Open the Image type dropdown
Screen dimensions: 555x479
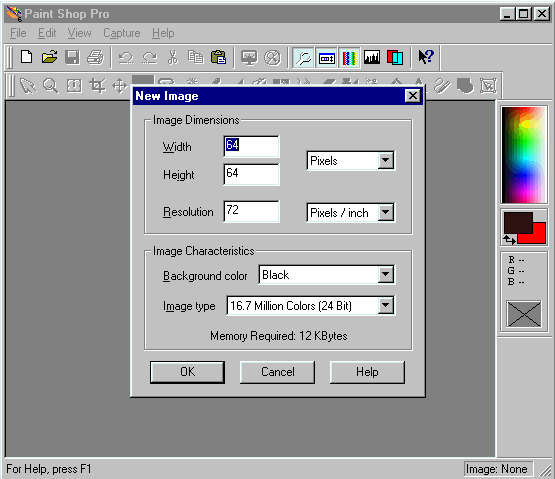click(385, 306)
